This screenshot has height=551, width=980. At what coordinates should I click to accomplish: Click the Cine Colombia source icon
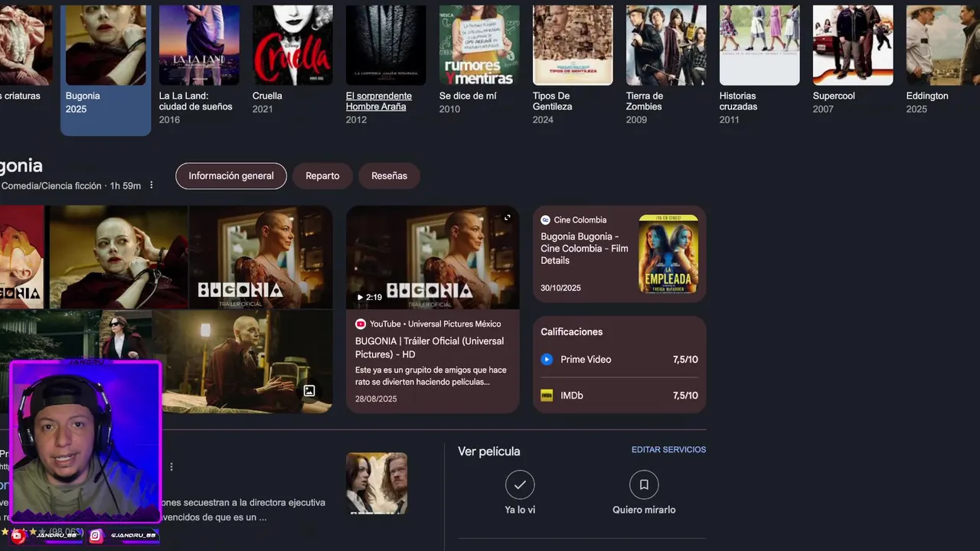(x=545, y=220)
